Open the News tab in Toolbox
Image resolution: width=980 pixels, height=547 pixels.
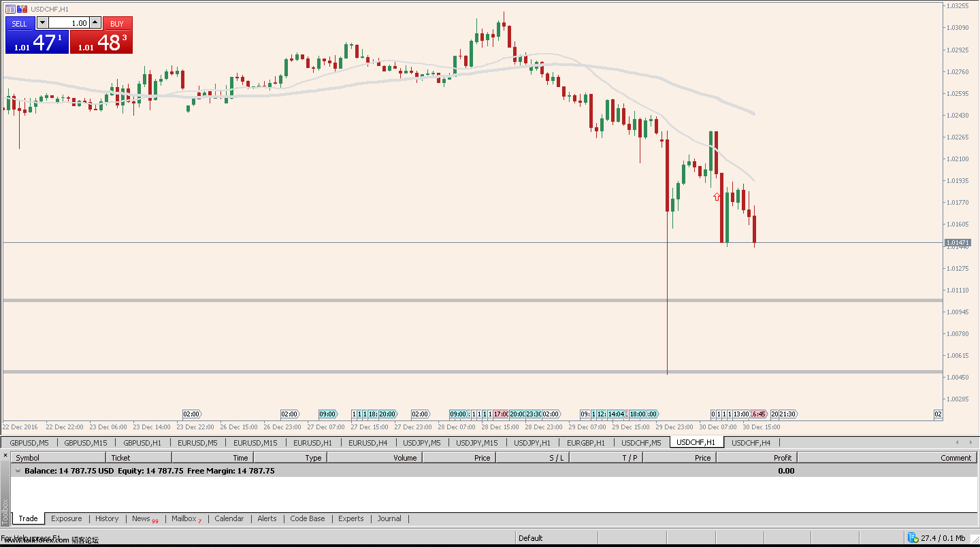144,518
